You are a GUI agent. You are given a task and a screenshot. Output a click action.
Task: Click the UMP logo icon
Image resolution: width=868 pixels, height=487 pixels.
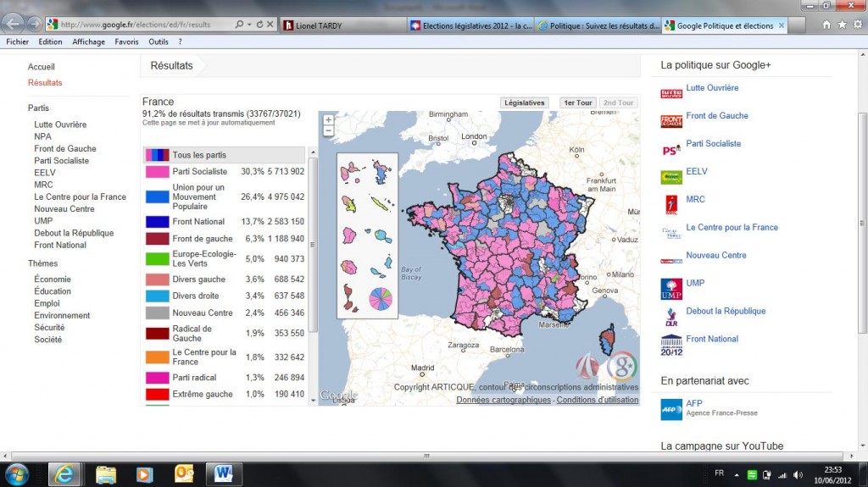pos(671,289)
